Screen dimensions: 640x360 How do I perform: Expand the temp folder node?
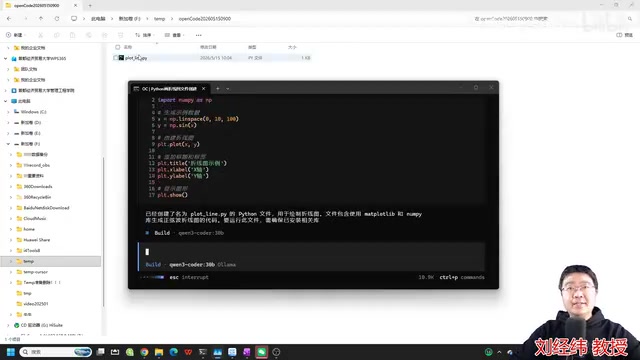point(11,261)
